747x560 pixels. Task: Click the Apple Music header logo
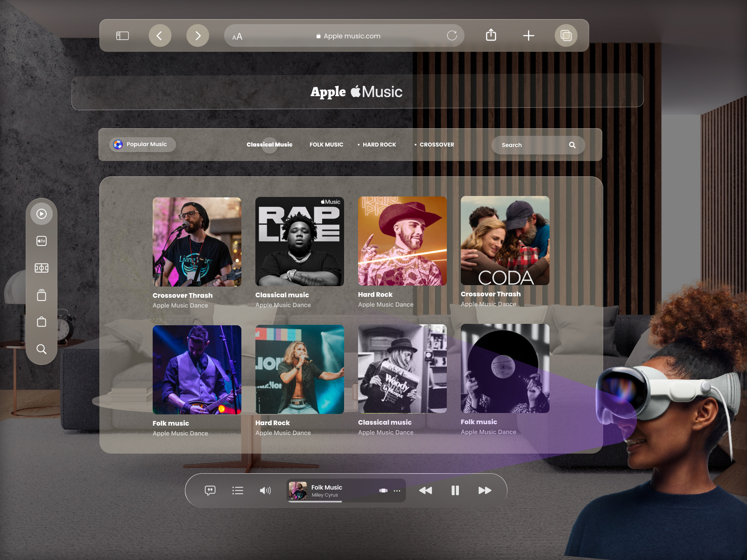[x=357, y=92]
